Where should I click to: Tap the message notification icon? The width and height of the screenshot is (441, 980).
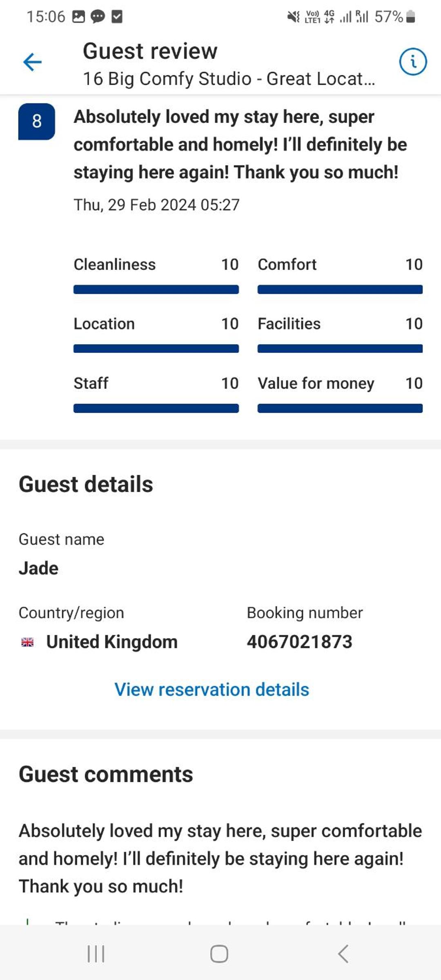tap(98, 17)
